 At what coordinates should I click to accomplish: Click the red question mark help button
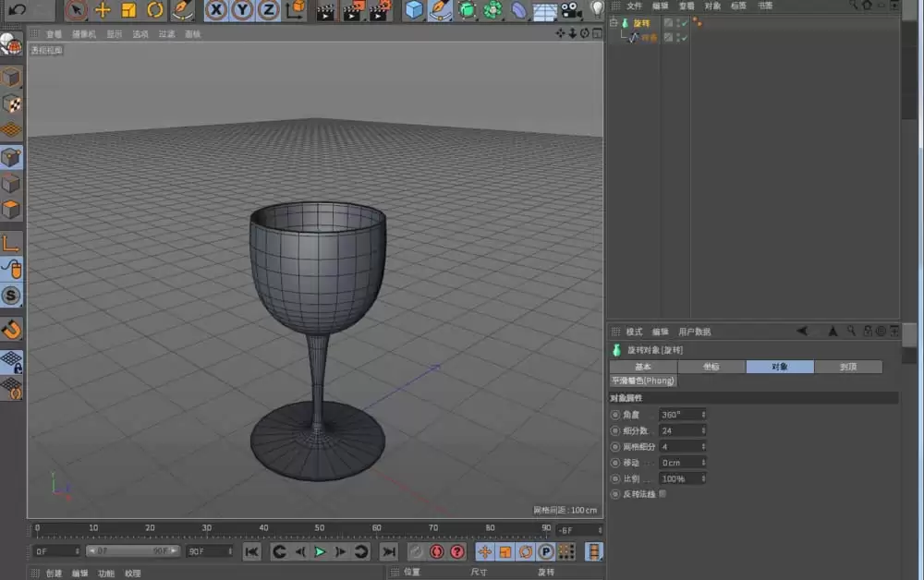coord(456,552)
